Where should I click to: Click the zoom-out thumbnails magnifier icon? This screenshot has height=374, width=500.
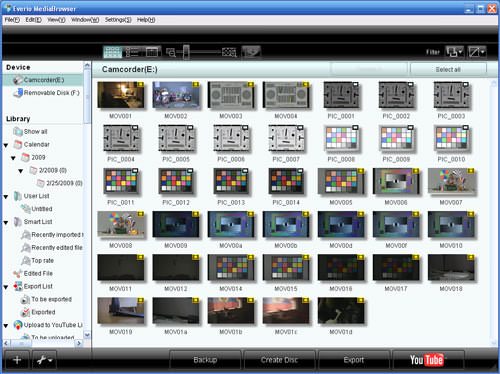(171, 52)
